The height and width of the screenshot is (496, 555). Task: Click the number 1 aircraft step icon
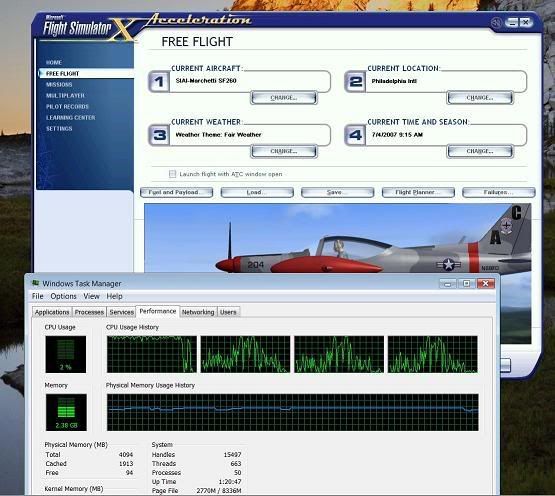(159, 82)
